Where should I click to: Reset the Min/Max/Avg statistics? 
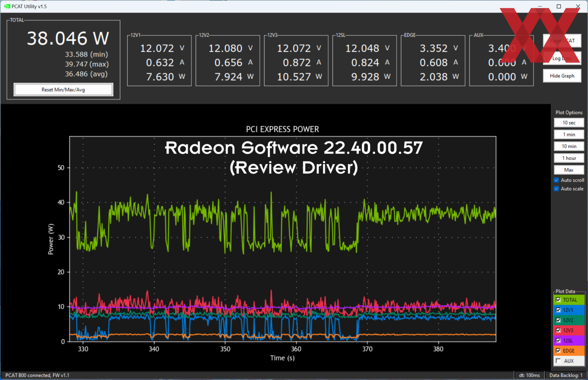(64, 90)
